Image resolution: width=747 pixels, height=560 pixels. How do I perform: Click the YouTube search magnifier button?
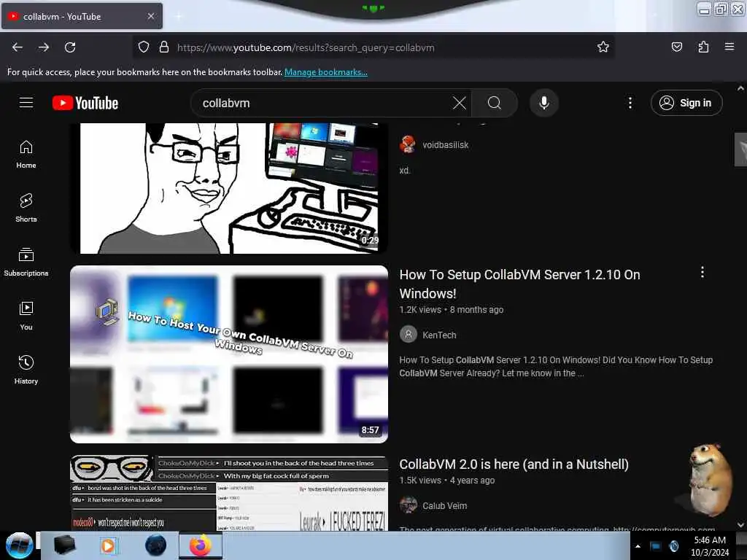pyautogui.click(x=495, y=103)
